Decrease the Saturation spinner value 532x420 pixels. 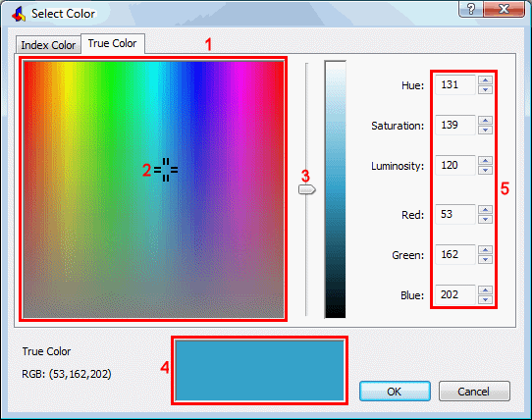[x=485, y=130]
